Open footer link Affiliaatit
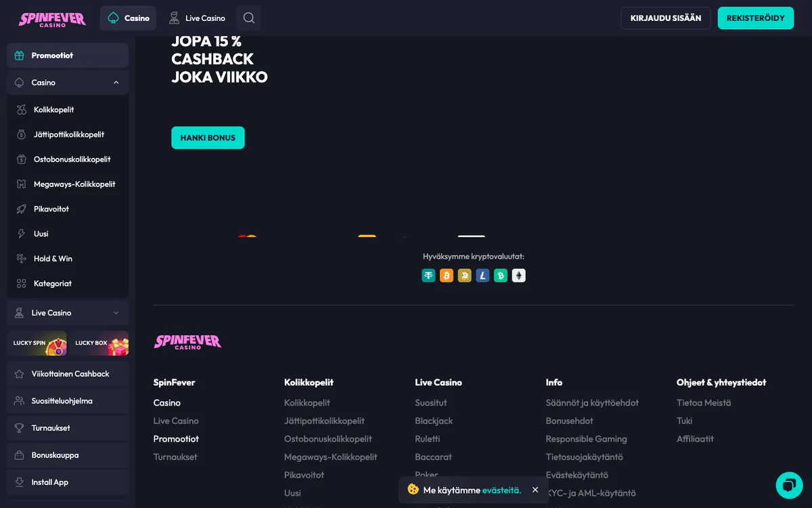The width and height of the screenshot is (812, 508). (x=695, y=439)
